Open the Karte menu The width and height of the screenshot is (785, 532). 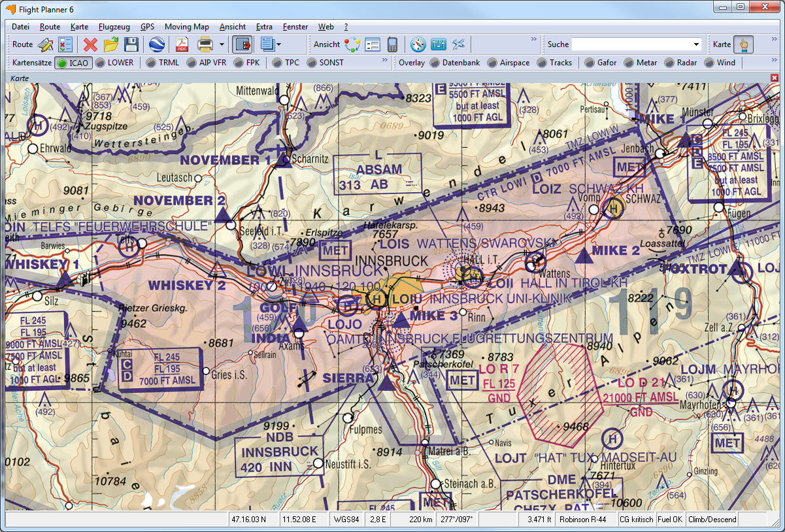(79, 27)
